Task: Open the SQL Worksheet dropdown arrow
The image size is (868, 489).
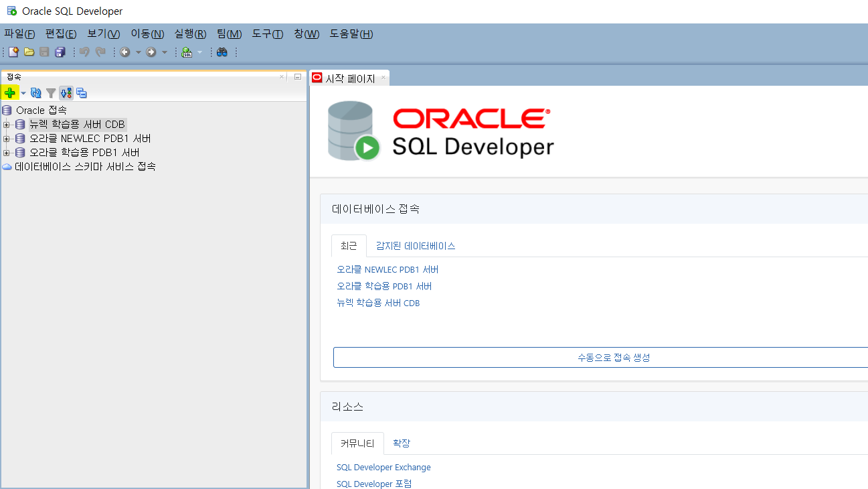Action: [199, 52]
